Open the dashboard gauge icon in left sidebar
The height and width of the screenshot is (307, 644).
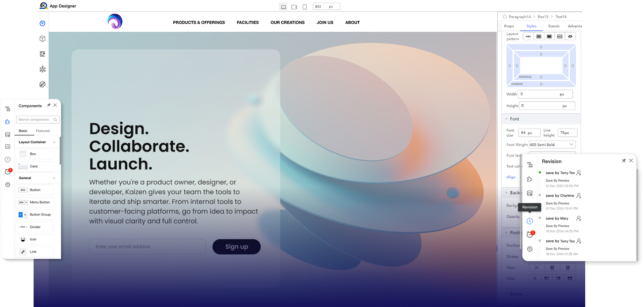tap(42, 23)
